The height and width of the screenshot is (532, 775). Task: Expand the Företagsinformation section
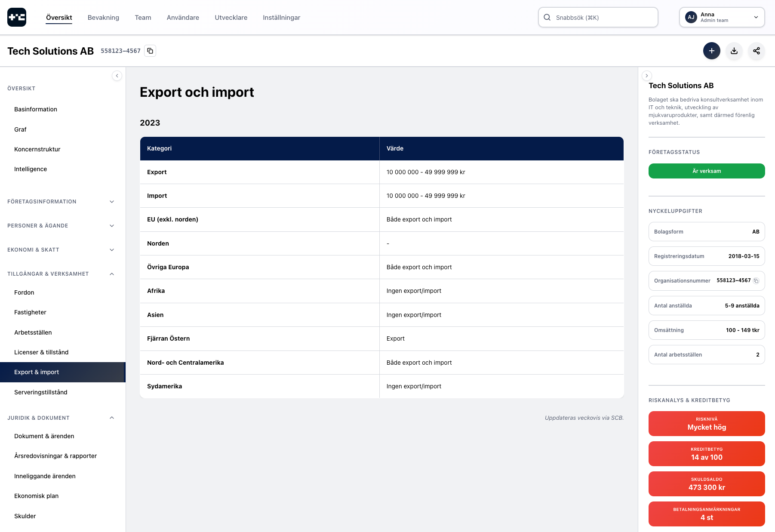click(x=112, y=202)
